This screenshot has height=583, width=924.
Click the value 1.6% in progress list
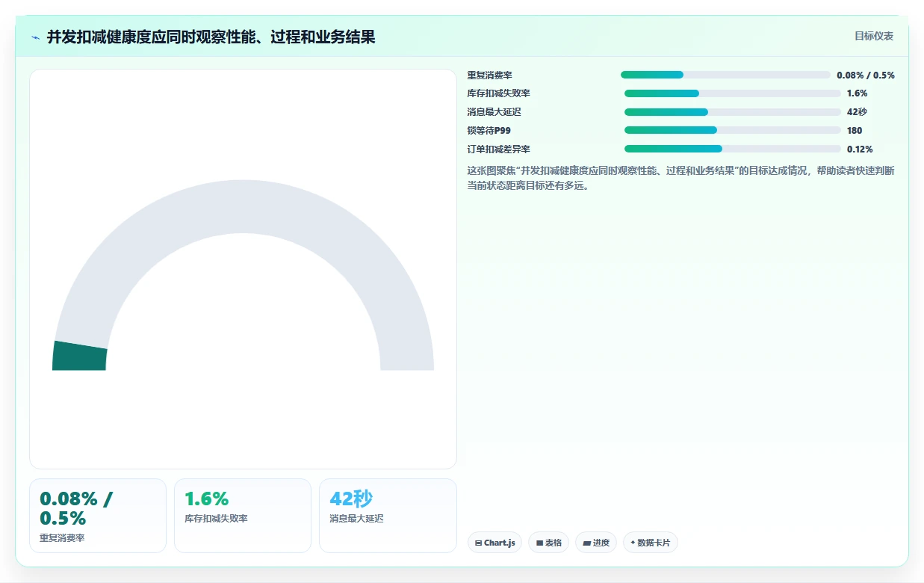click(x=857, y=93)
